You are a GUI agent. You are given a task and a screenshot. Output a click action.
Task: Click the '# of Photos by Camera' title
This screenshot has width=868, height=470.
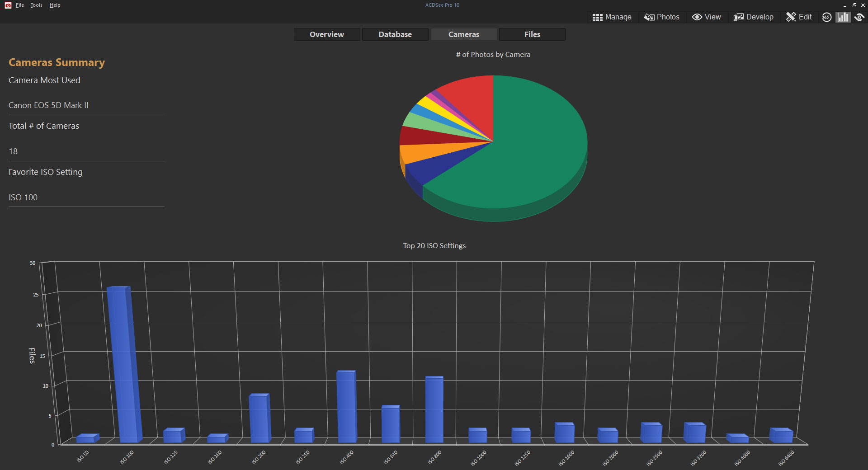click(x=493, y=55)
